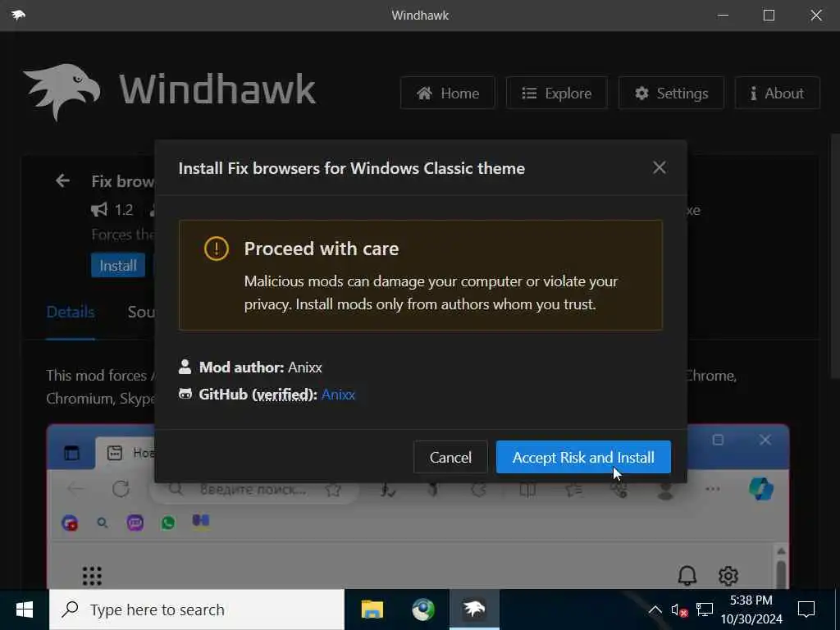Screen dimensions: 840x630
Task: Open Windhawk Settings
Action: pos(671,94)
